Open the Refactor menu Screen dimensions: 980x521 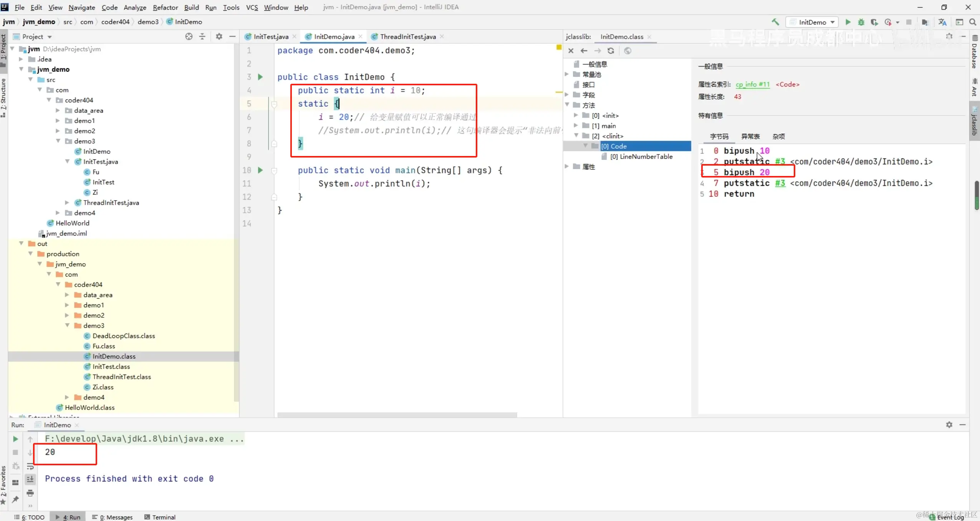(x=165, y=7)
